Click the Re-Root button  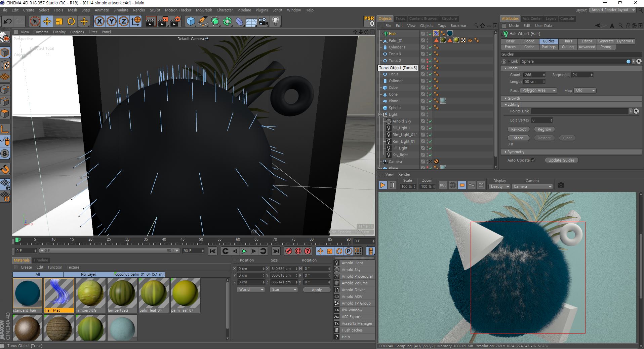[x=518, y=129]
